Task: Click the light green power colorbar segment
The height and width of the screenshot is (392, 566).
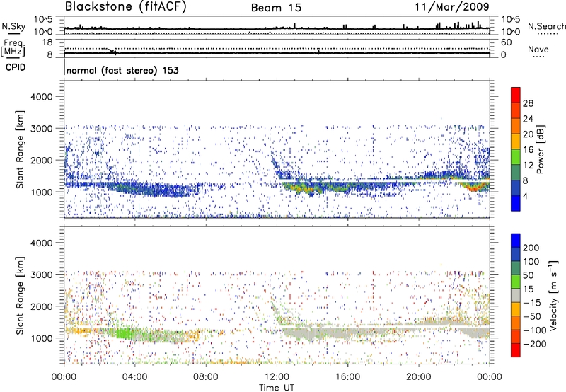Action: (516, 157)
